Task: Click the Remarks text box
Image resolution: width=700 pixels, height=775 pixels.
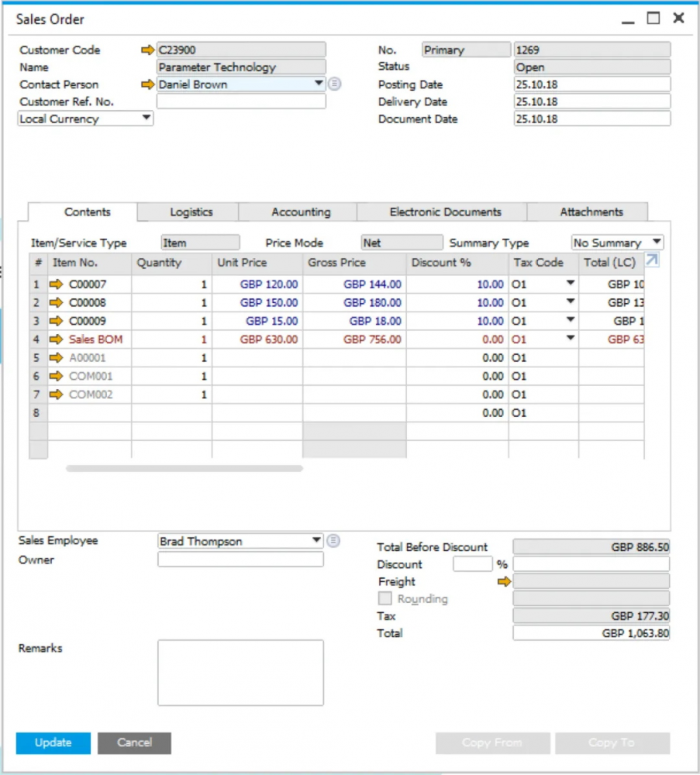Action: tap(240, 672)
